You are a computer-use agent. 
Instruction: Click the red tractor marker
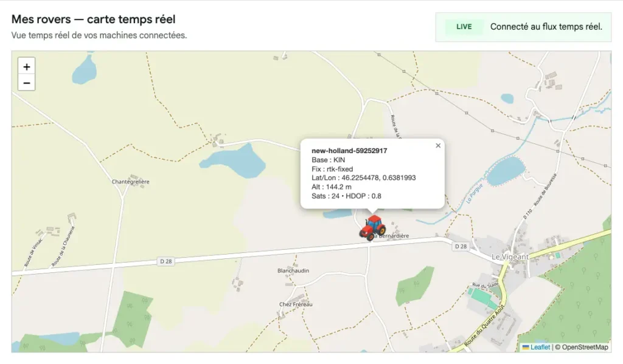[372, 227]
